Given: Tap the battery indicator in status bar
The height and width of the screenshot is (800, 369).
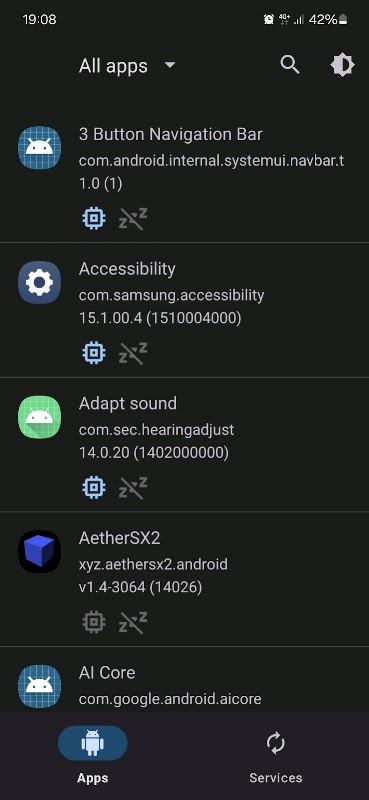Looking at the screenshot, I should coord(343,20).
